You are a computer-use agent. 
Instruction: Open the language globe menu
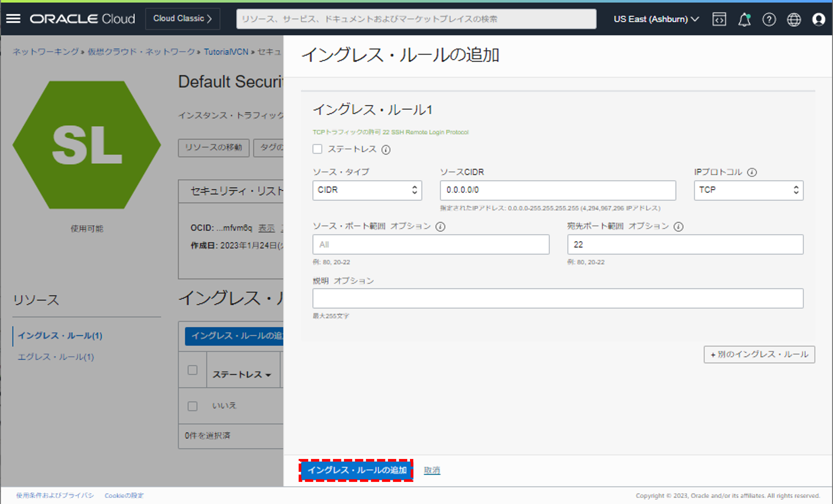coord(794,20)
